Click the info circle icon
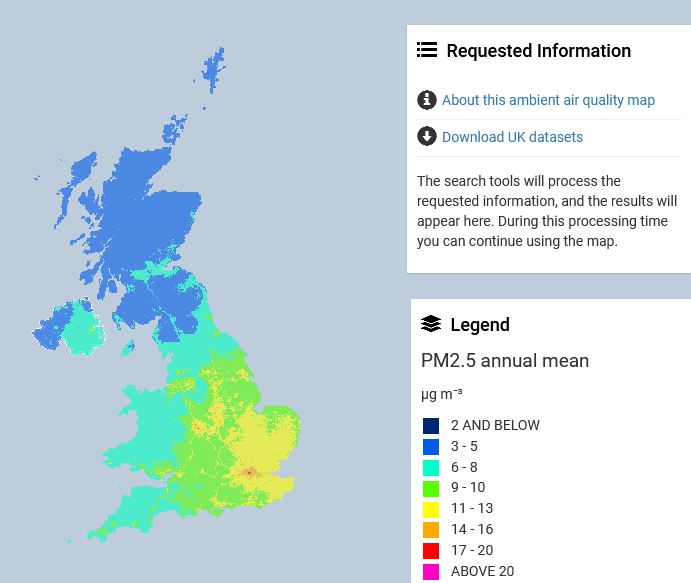Screen dimensions: 691x583 coord(427,100)
